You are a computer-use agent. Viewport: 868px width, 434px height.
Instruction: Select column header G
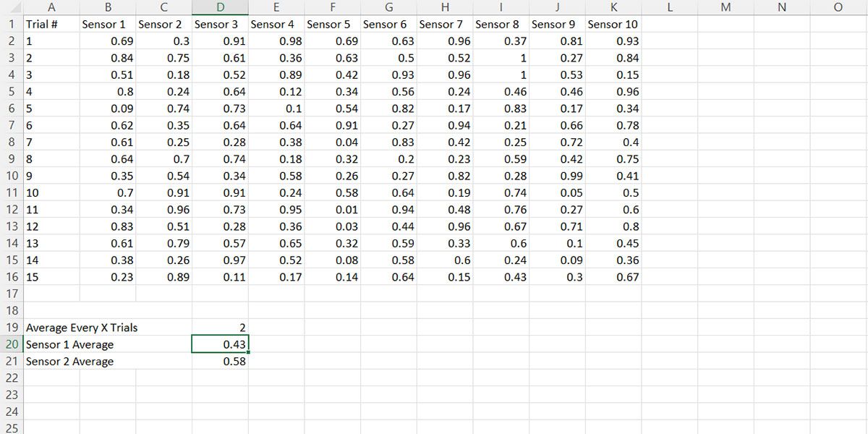coord(388,7)
